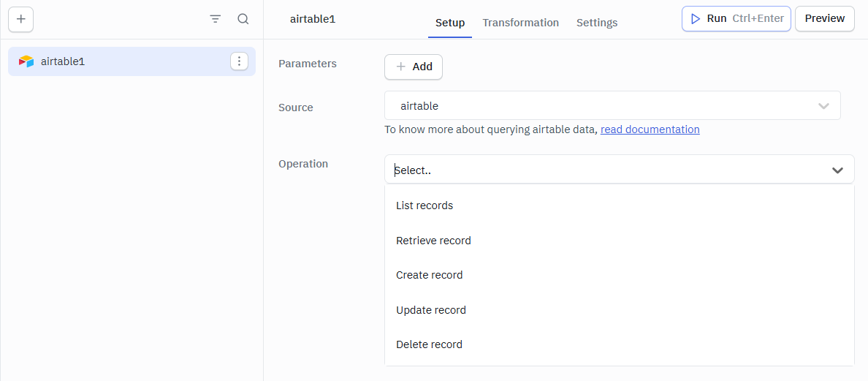
Task: Switch to the Transformation tab
Action: [x=520, y=23]
